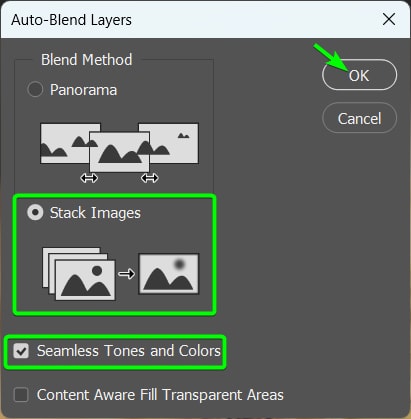Image resolution: width=411 pixels, height=419 pixels.
Task: Click the Stack Images option label
Action: [95, 213]
